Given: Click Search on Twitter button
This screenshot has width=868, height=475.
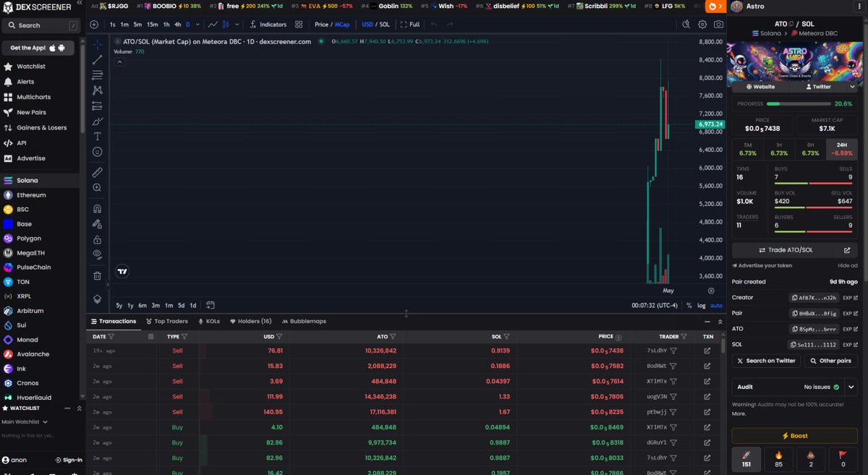Looking at the screenshot, I should tap(766, 361).
